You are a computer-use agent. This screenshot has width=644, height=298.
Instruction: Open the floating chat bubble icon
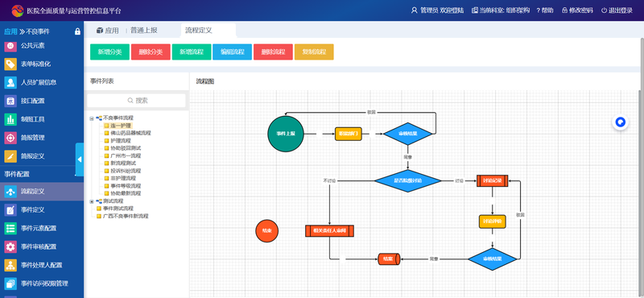621,122
